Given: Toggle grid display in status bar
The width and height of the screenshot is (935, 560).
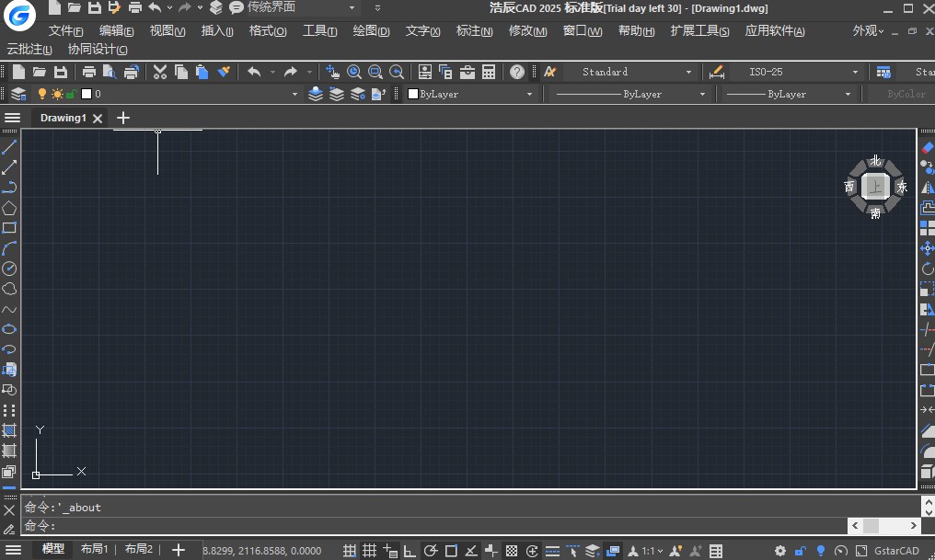Looking at the screenshot, I should pyautogui.click(x=369, y=551).
